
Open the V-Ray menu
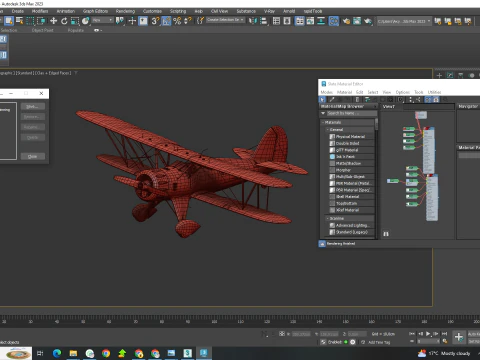click(x=269, y=11)
